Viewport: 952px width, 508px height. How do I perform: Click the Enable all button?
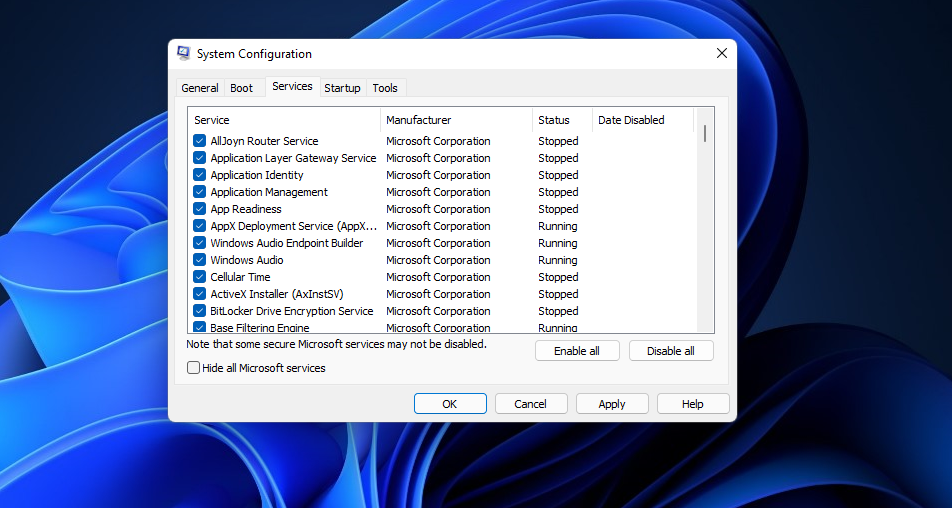coord(577,351)
